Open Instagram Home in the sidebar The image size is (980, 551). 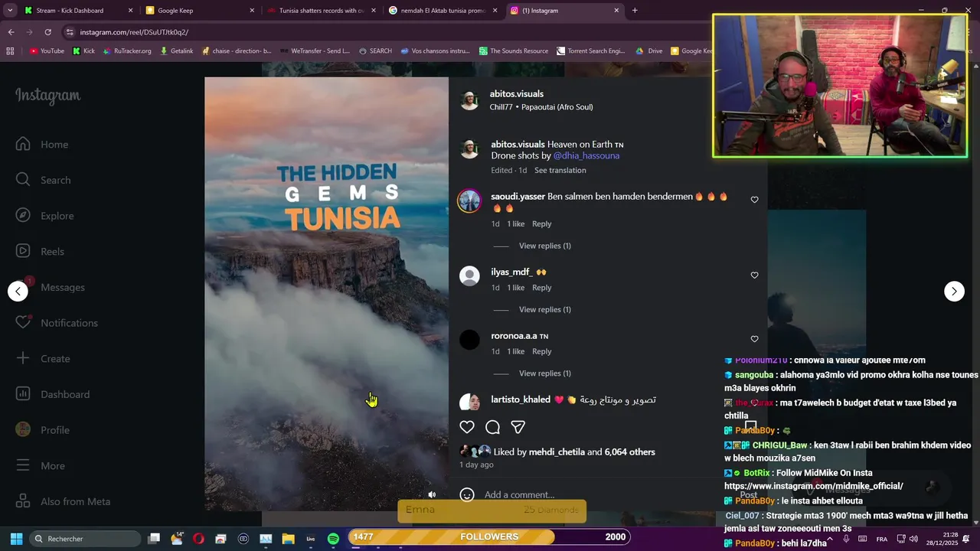(42, 145)
